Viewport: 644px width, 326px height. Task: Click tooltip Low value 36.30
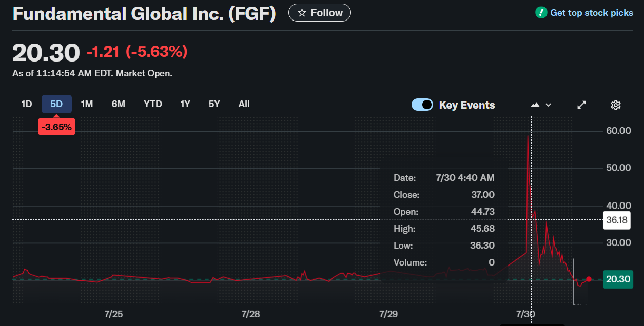pos(483,246)
